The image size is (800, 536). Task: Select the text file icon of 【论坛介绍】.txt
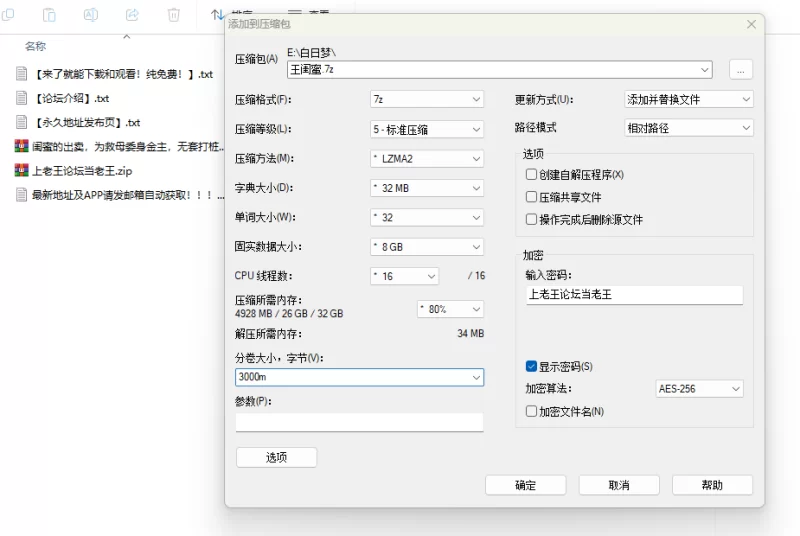[21, 98]
